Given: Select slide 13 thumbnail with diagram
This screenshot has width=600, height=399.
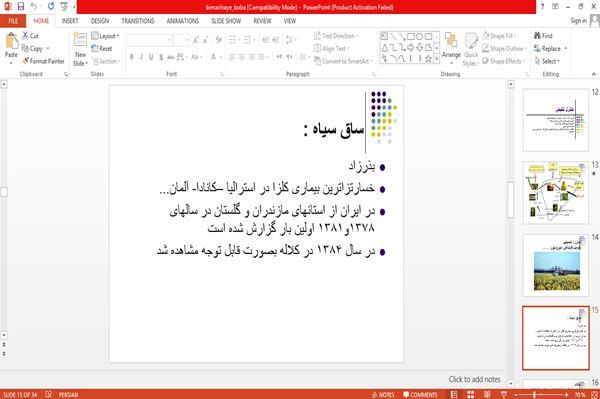Looking at the screenshot, I should (556, 192).
